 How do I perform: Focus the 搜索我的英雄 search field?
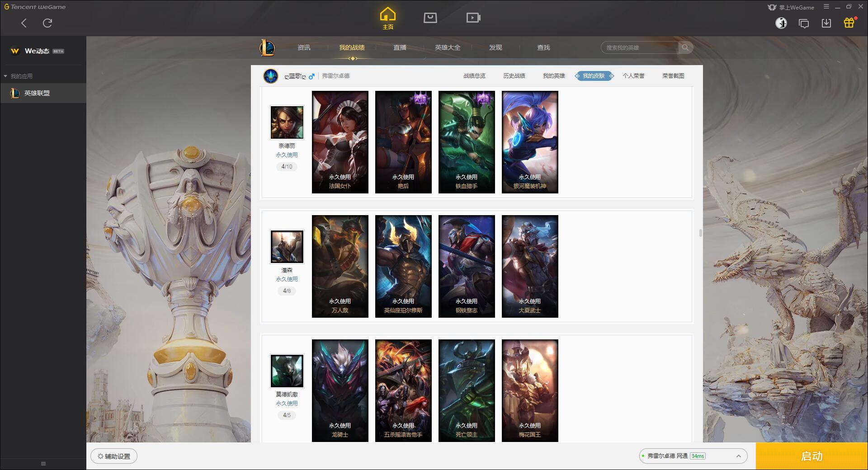point(640,47)
